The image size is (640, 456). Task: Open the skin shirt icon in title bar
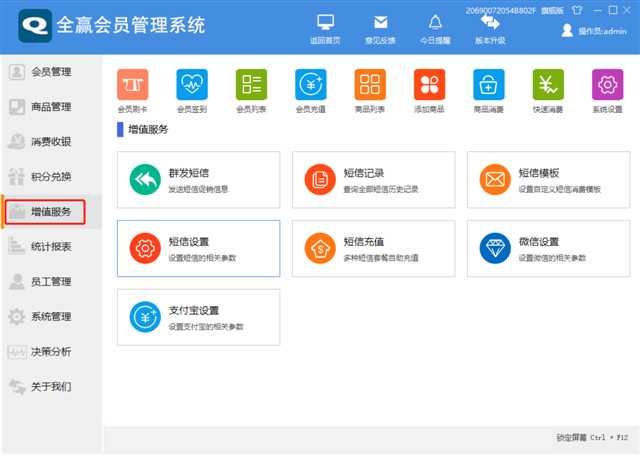click(x=577, y=10)
